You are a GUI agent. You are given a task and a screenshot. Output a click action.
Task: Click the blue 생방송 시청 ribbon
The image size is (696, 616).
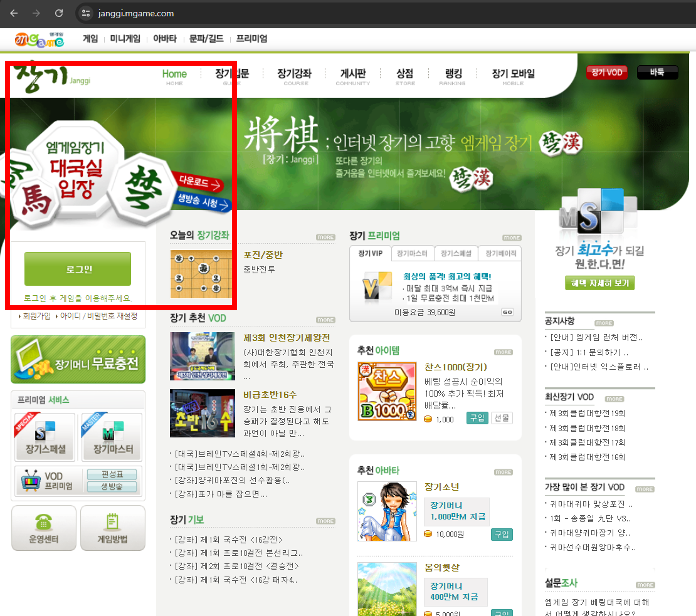[203, 202]
